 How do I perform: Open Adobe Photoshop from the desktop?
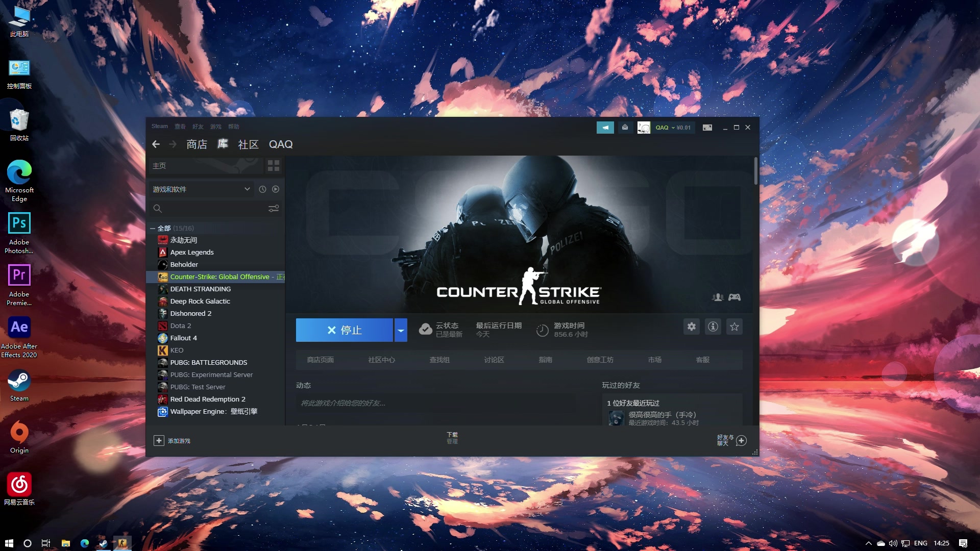pos(19,223)
